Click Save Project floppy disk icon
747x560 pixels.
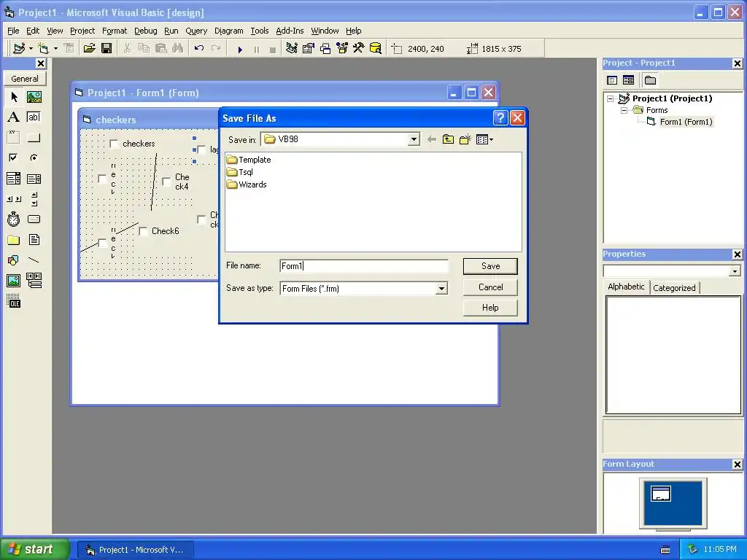pos(107,48)
